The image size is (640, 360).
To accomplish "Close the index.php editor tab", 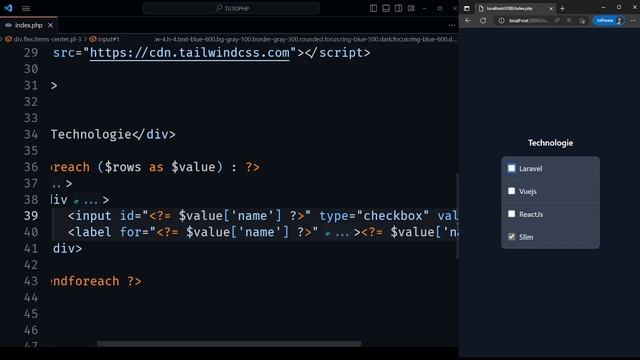I will tap(50, 25).
